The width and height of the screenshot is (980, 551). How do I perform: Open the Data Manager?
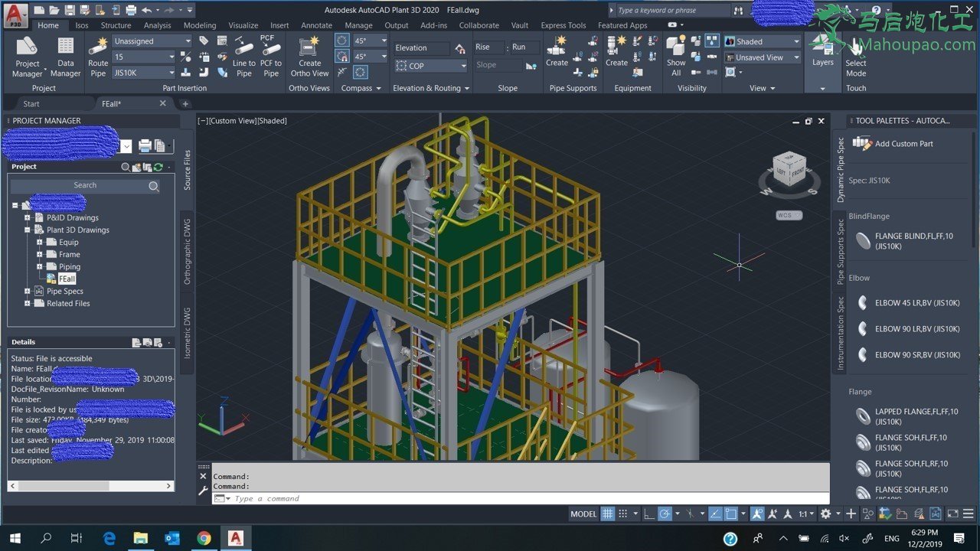coord(66,57)
